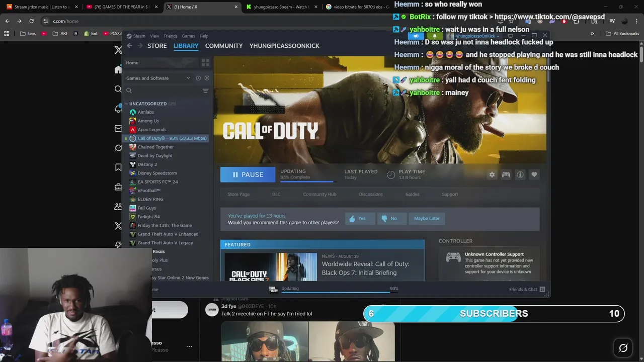Open Help menu in Steam
The image size is (644, 362).
pyautogui.click(x=204, y=36)
